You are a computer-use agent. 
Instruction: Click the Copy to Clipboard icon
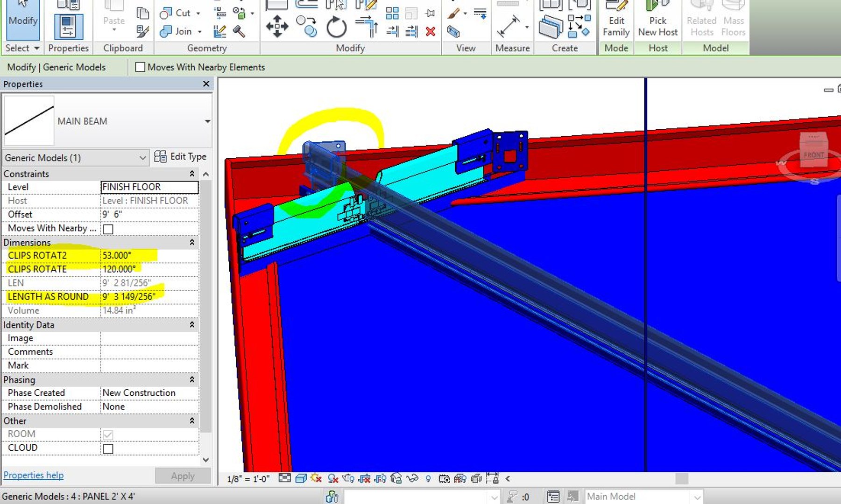pos(142,13)
